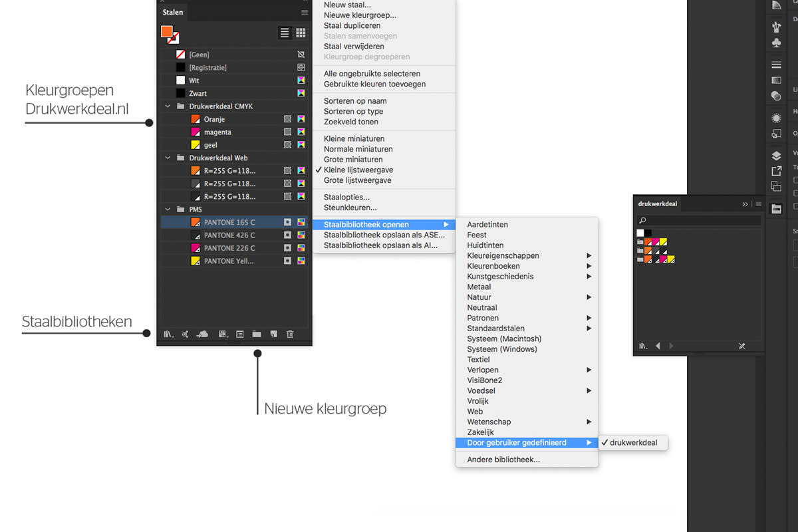Collapse the Drukwerkdeal Web color group
798x532 pixels.
coord(168,158)
